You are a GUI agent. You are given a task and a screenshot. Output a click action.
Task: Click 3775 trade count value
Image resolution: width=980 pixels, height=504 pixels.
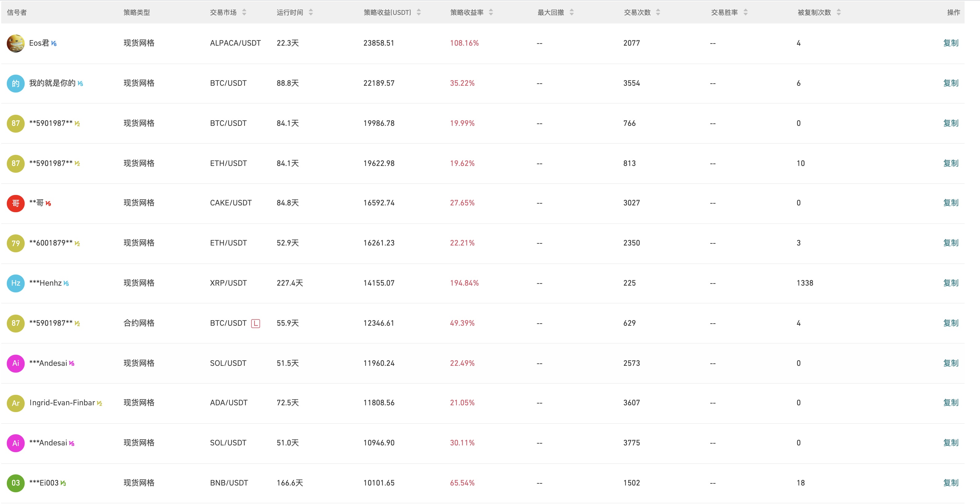tap(632, 443)
